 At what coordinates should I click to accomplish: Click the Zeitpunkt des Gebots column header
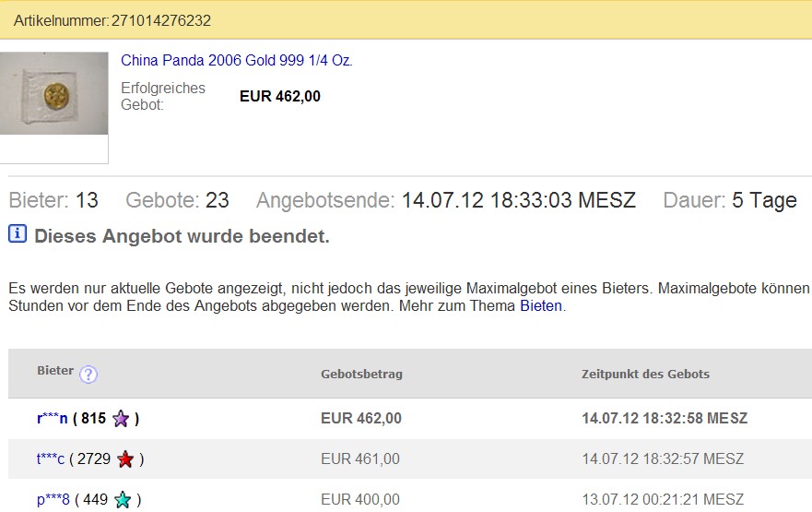point(645,374)
